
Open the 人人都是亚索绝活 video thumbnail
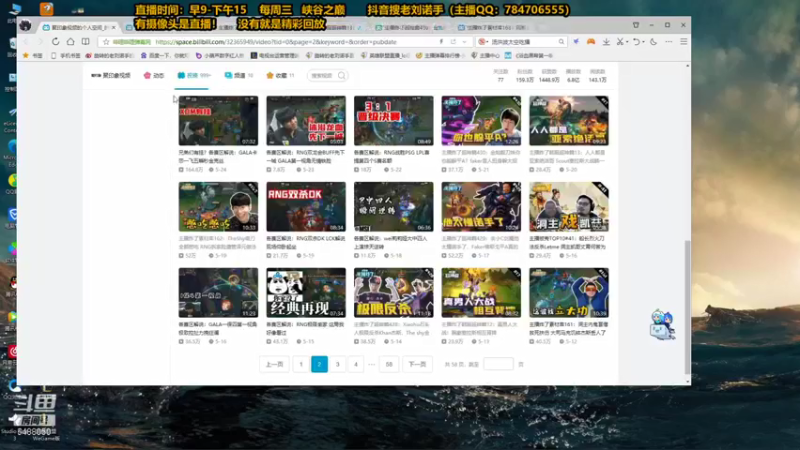(x=569, y=120)
